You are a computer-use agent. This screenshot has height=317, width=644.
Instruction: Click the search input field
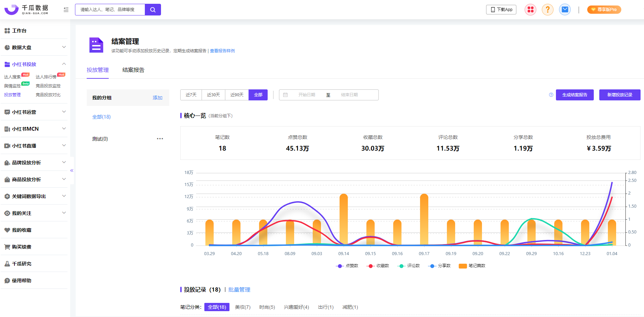point(110,10)
